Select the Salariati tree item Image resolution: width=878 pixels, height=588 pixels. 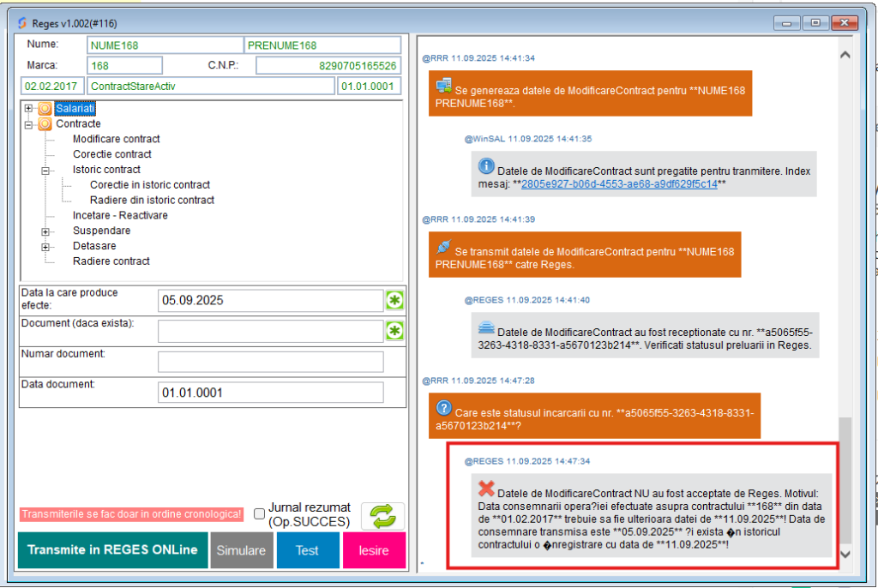click(x=75, y=108)
